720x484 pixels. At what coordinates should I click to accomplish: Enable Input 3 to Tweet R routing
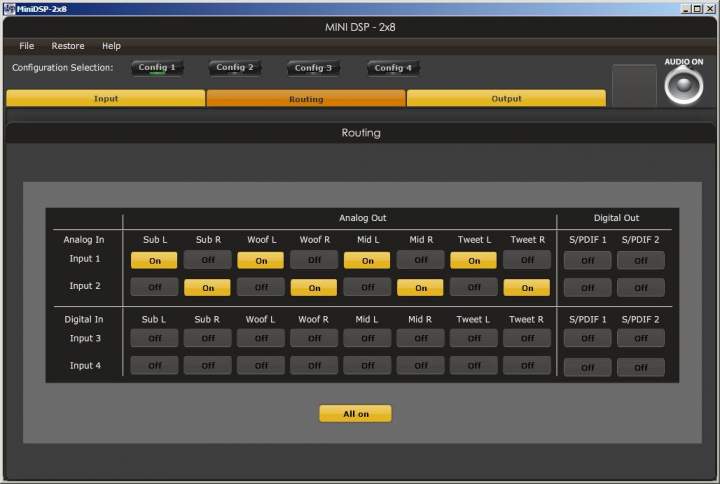(527, 338)
